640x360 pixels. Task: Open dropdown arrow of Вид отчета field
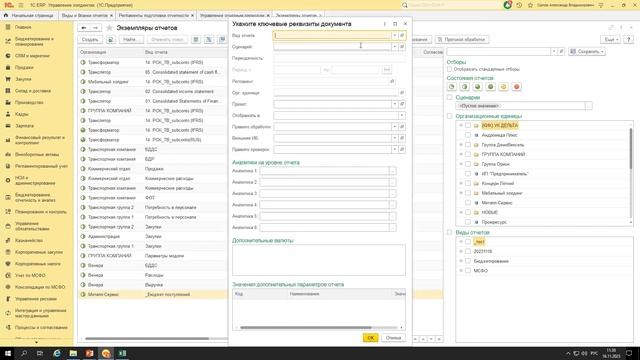pyautogui.click(x=395, y=36)
